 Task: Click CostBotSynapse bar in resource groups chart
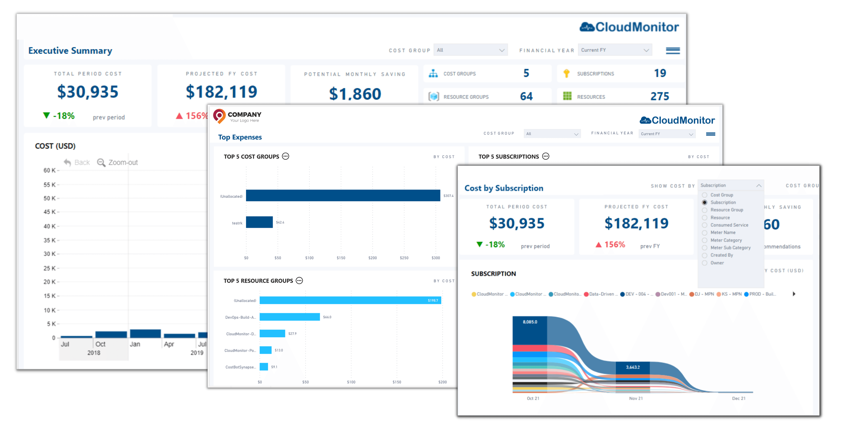pyautogui.click(x=264, y=367)
